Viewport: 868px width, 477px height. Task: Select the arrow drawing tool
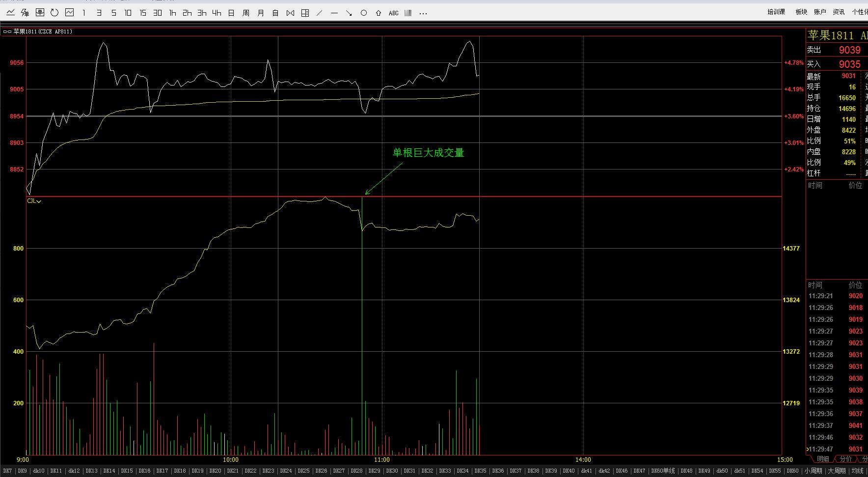click(349, 13)
